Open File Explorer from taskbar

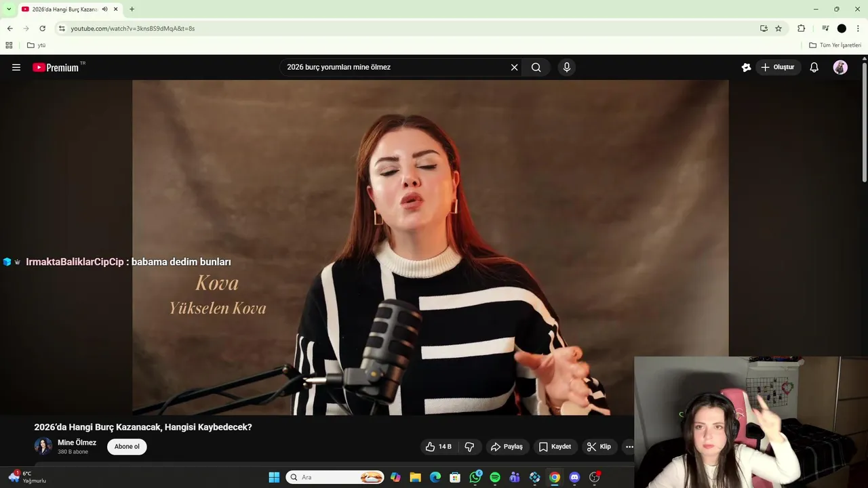(x=415, y=477)
